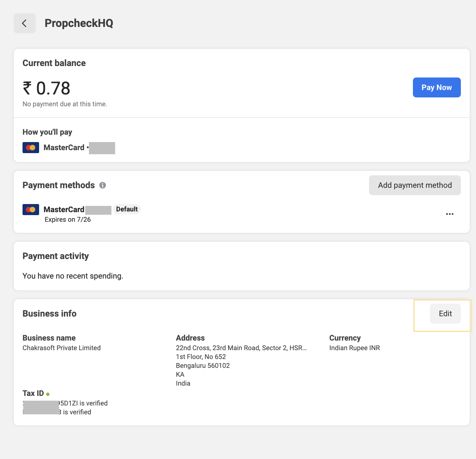Click the Pay Now button
Image resolution: width=476 pixels, height=459 pixels.
437,87
